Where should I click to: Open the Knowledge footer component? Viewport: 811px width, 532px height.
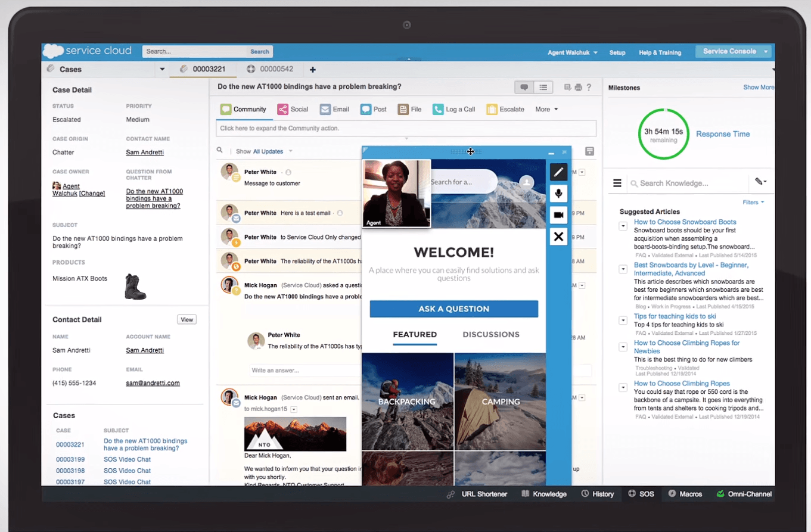pyautogui.click(x=544, y=494)
